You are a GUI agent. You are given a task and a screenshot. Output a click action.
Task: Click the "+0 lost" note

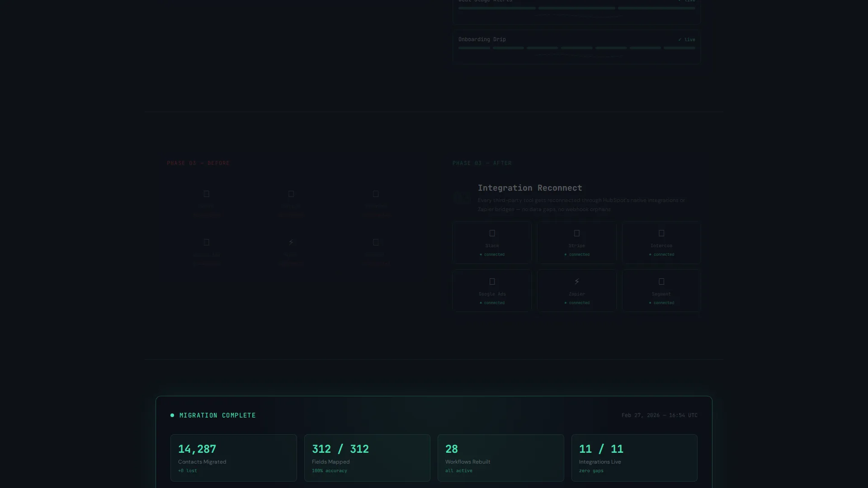click(x=188, y=471)
